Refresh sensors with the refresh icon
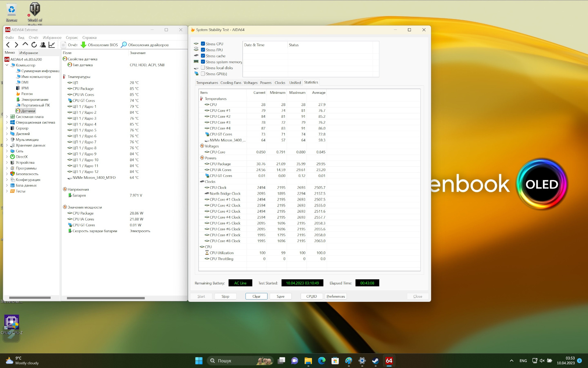 (34, 45)
